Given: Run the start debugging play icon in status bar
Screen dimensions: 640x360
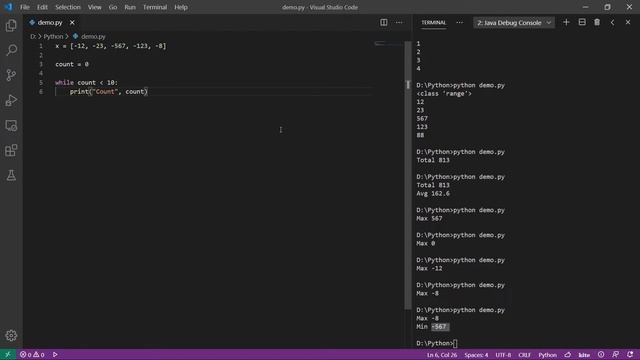Looking at the screenshot, I should pyautogui.click(x=55, y=355).
